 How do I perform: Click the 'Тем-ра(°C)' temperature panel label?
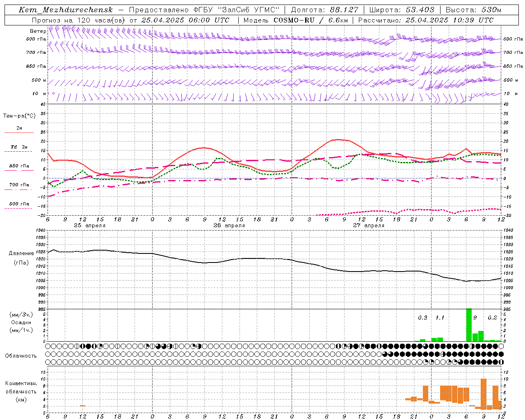(x=19, y=116)
